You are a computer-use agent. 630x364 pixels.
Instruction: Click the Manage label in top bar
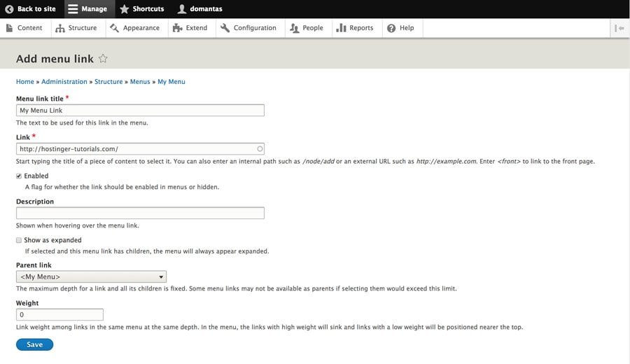94,9
